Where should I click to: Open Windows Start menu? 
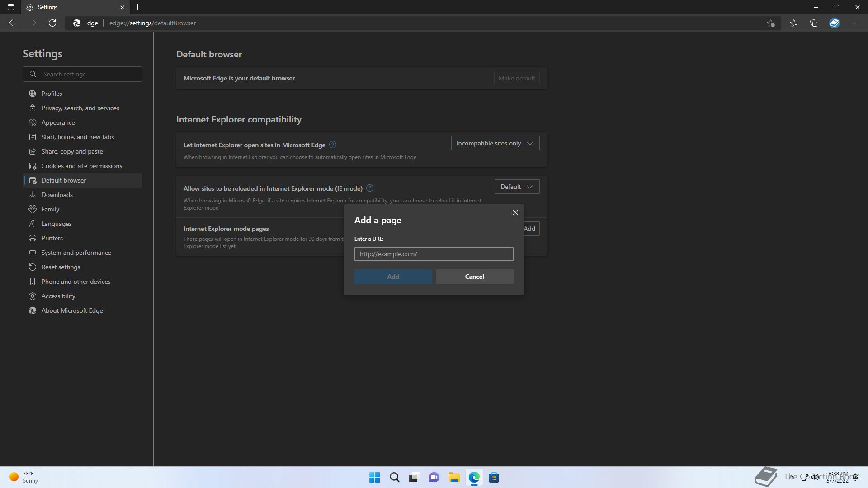(x=375, y=478)
